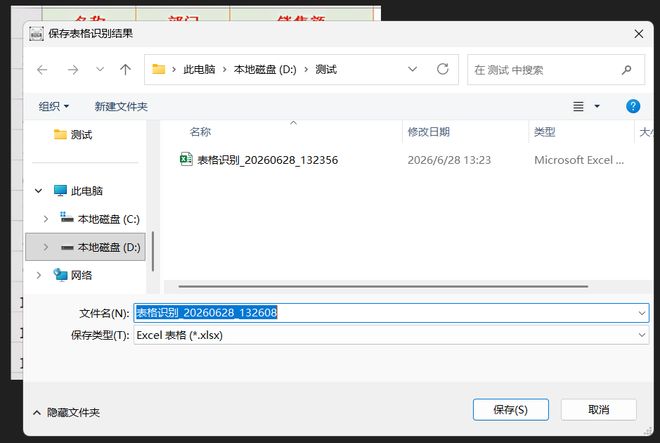Select file 表格识别_20260628_132356

point(268,160)
